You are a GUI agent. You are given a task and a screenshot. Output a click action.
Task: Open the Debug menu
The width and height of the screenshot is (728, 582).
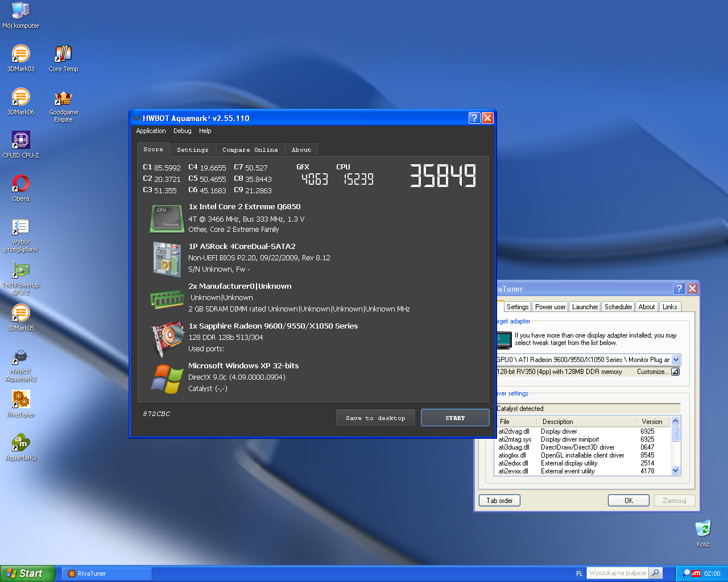pyautogui.click(x=183, y=131)
